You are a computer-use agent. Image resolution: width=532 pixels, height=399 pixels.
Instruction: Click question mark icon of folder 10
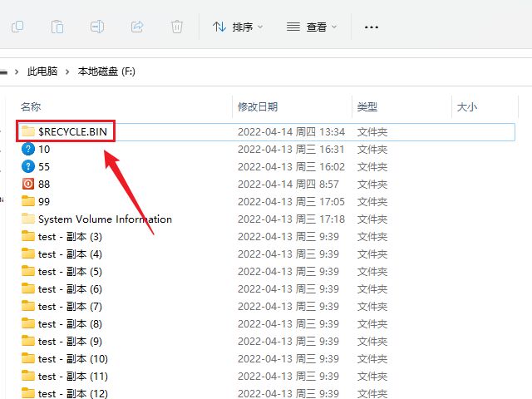(28, 149)
